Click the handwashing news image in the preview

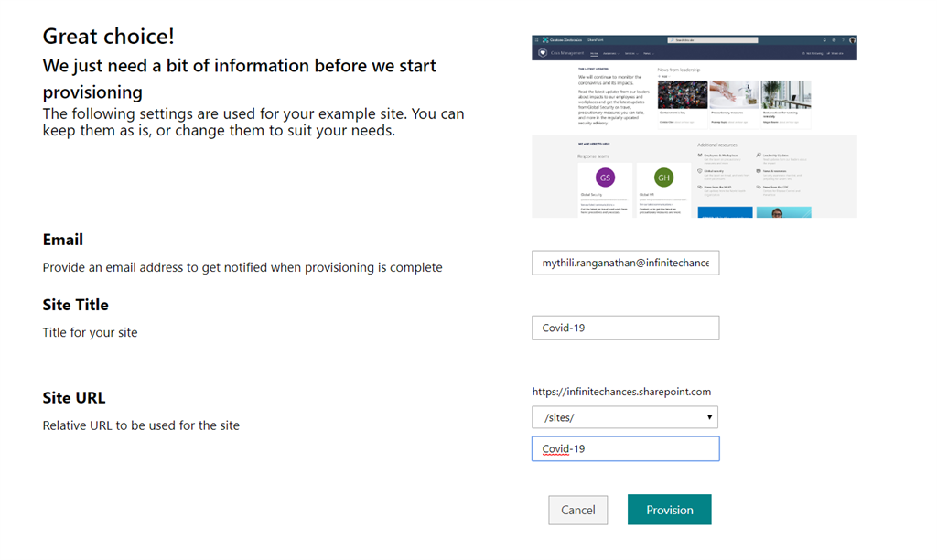pyautogui.click(x=735, y=95)
